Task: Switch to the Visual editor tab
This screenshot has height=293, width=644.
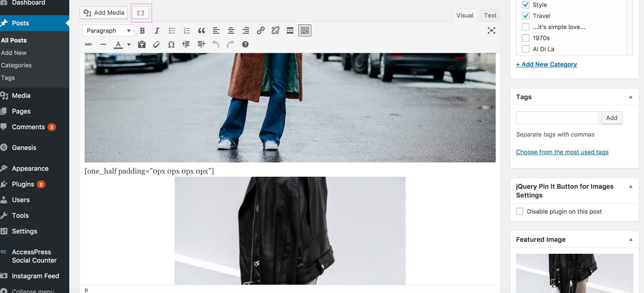Action: 465,15
